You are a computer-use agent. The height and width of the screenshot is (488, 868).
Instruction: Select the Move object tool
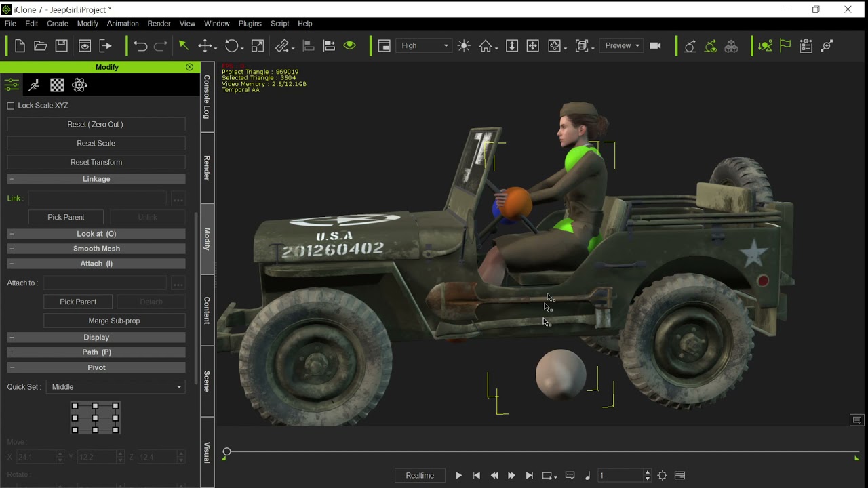(x=205, y=46)
